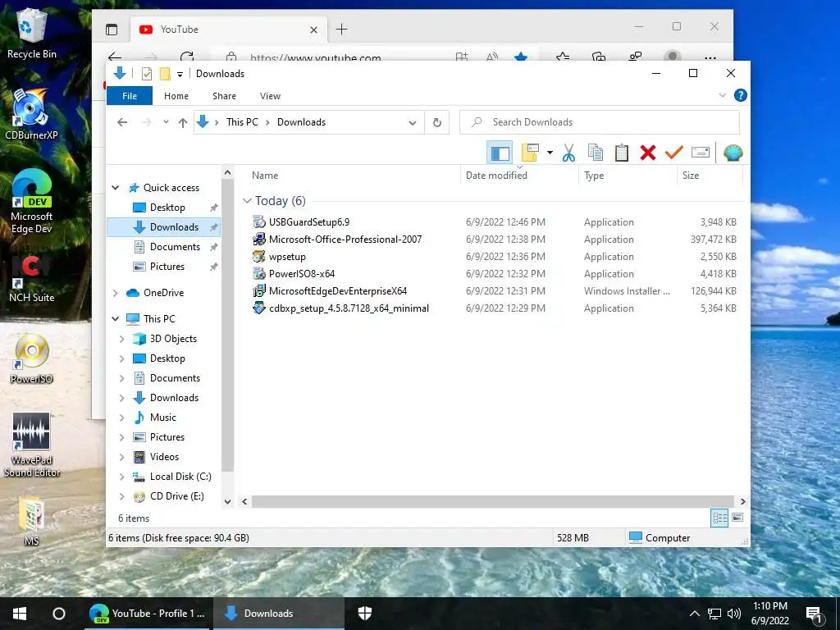
Task: Switch to the View ribbon tab
Action: 270,96
